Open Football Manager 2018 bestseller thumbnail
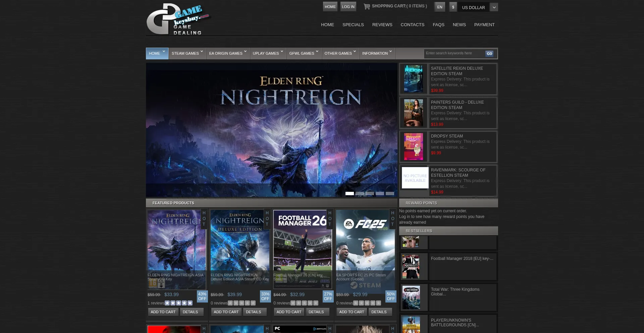644x333 pixels. [x=411, y=267]
